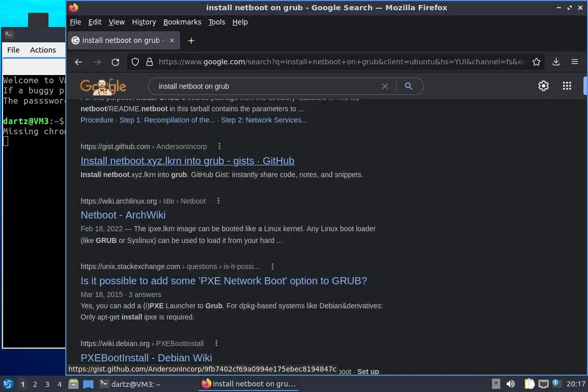Open the volume control in system tray
This screenshot has width=588, height=392.
tap(510, 384)
